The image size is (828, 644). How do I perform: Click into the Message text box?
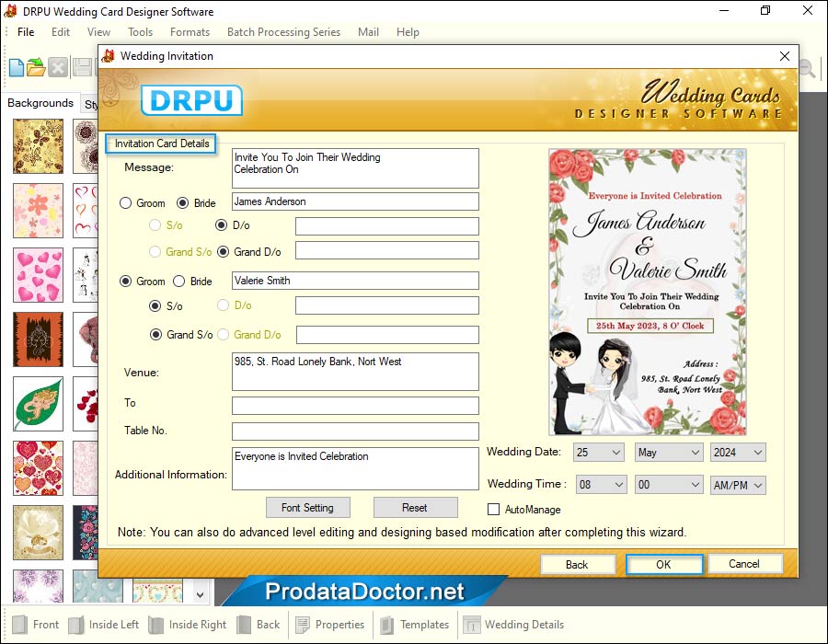[x=355, y=168]
